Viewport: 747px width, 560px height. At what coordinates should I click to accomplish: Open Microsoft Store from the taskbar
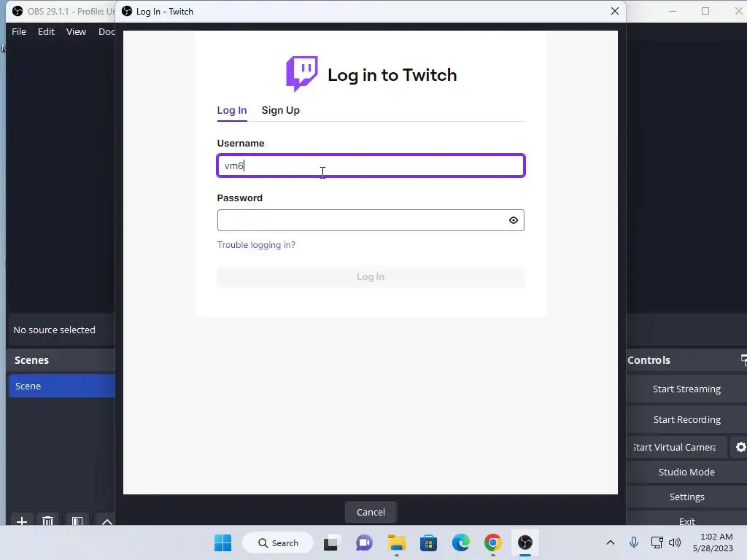(x=428, y=542)
